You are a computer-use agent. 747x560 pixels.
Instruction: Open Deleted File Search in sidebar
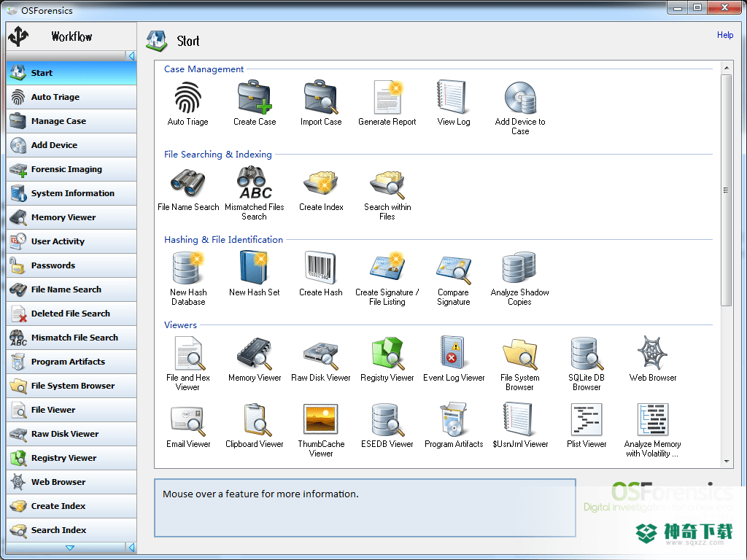click(x=71, y=314)
